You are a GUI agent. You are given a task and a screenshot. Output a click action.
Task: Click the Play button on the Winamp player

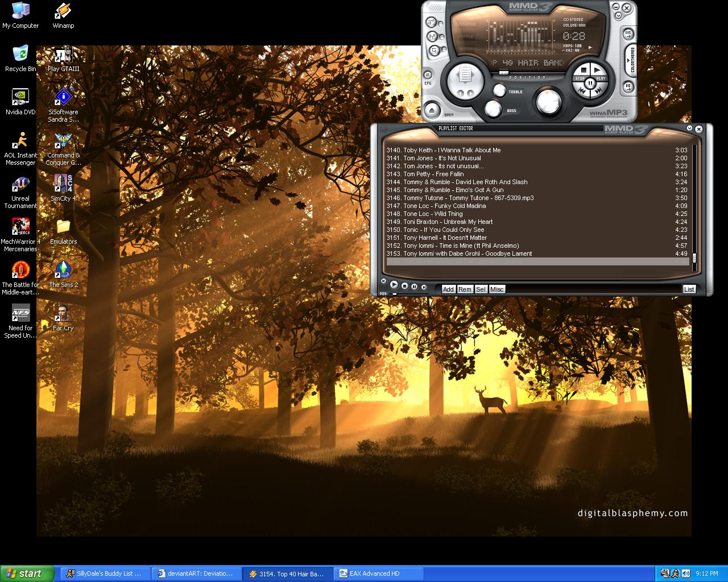[x=598, y=72]
